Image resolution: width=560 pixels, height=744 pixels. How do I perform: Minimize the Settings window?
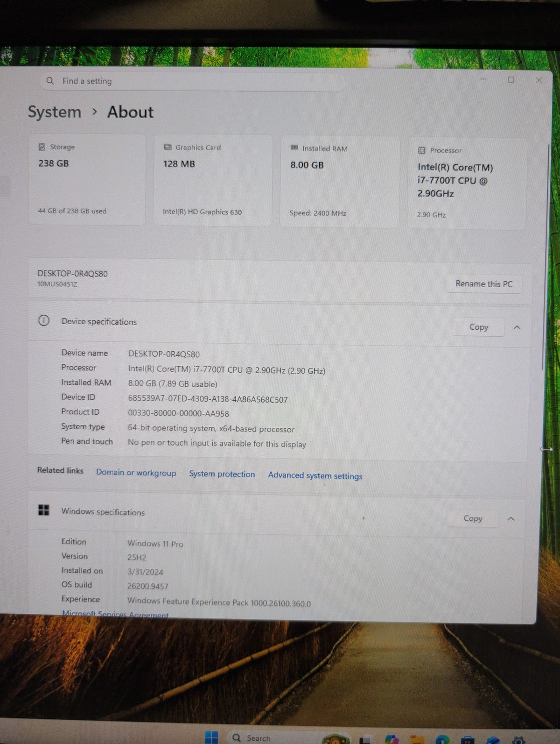[x=483, y=79]
